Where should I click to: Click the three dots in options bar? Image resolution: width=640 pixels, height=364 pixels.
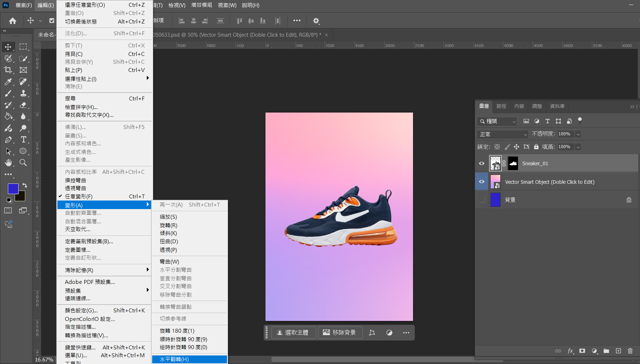point(297,21)
